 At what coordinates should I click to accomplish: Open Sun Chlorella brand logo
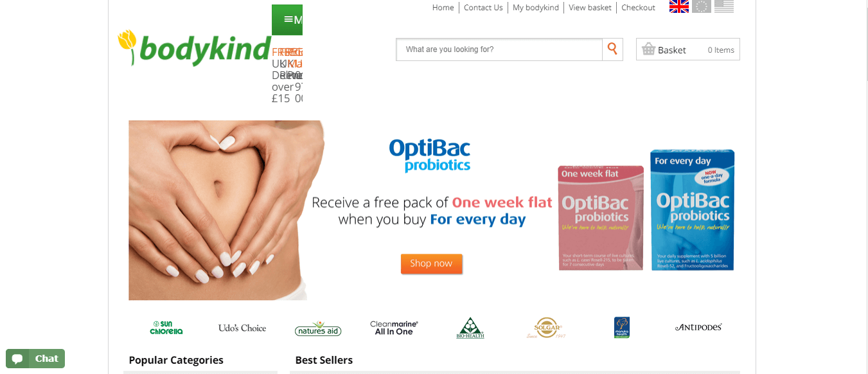pos(166,328)
